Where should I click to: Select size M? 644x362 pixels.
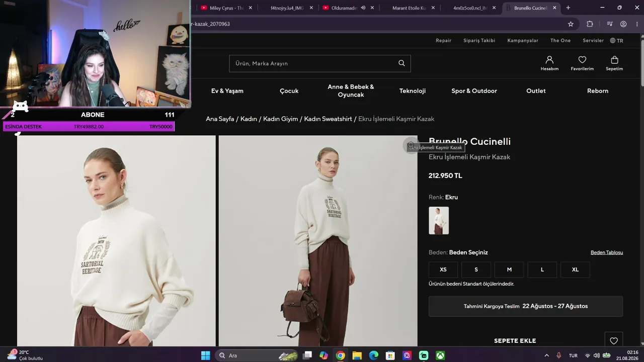[x=509, y=269]
